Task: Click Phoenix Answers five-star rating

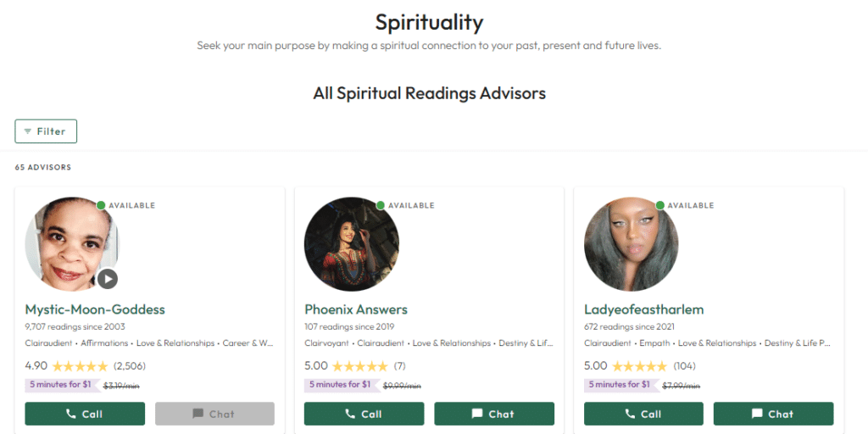Action: coord(359,366)
